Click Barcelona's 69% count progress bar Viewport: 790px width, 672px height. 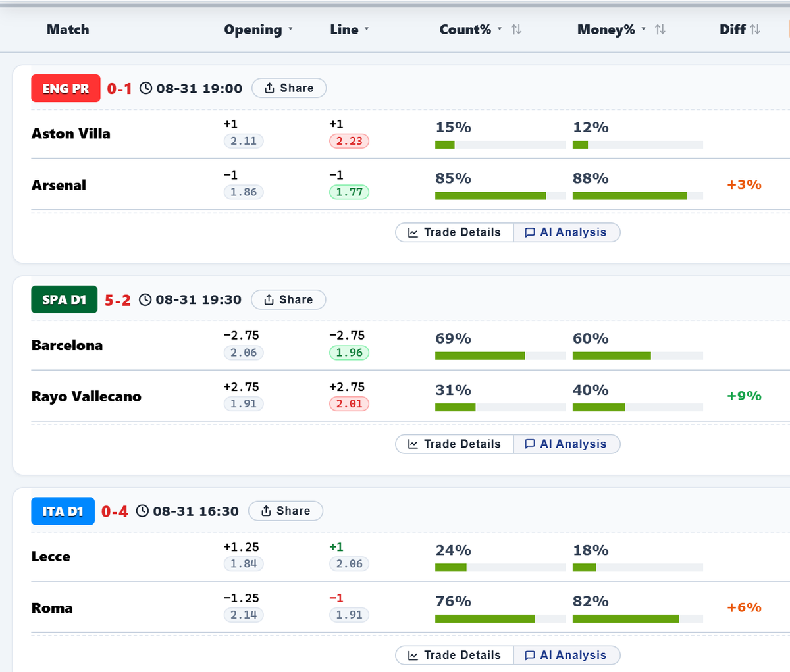pos(500,356)
